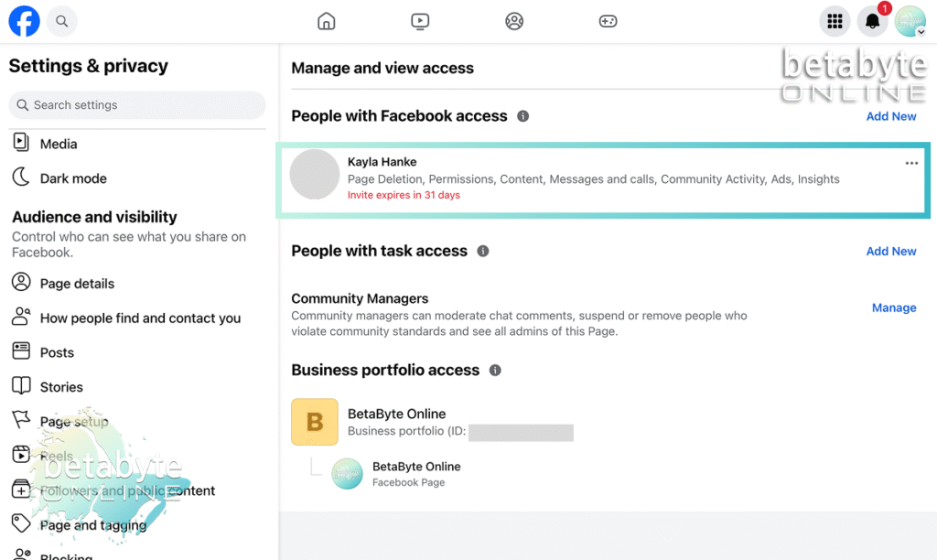Show info about People with task access
This screenshot has height=560, width=937.
[483, 251]
